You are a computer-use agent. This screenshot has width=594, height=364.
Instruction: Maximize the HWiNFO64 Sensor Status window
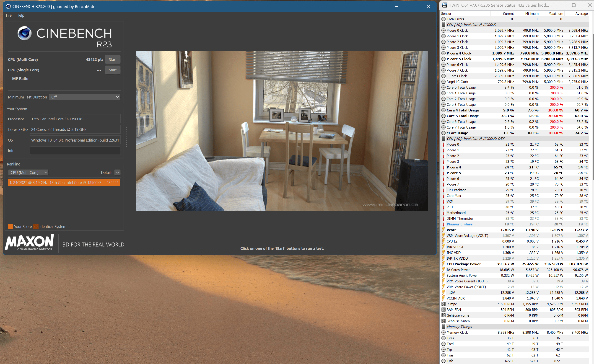[574, 5]
